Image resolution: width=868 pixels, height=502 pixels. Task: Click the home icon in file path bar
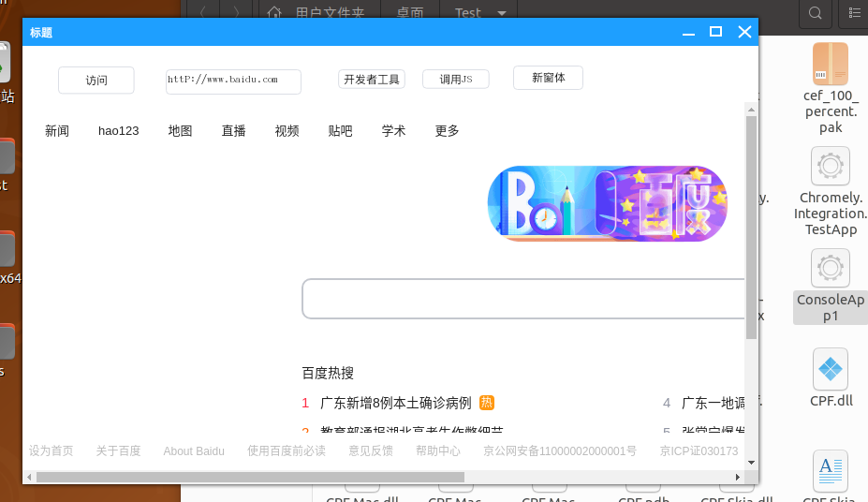click(x=274, y=13)
